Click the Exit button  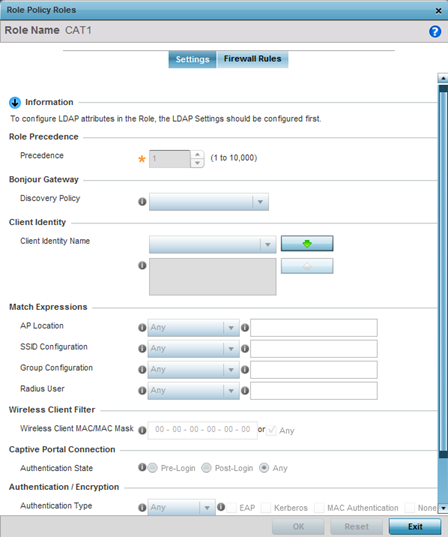415,526
